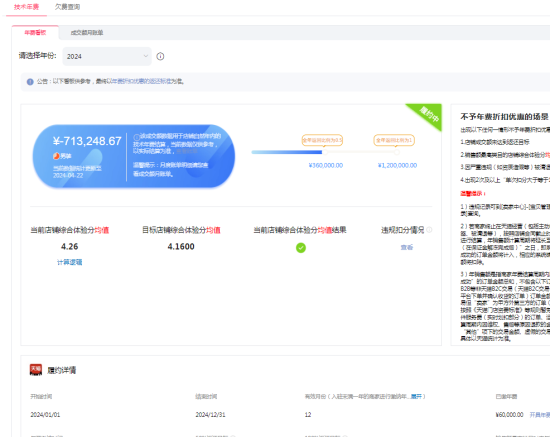This screenshot has height=437, width=550.
Task: Click the help icon next to 违规扣分情况
Action: tap(429, 230)
